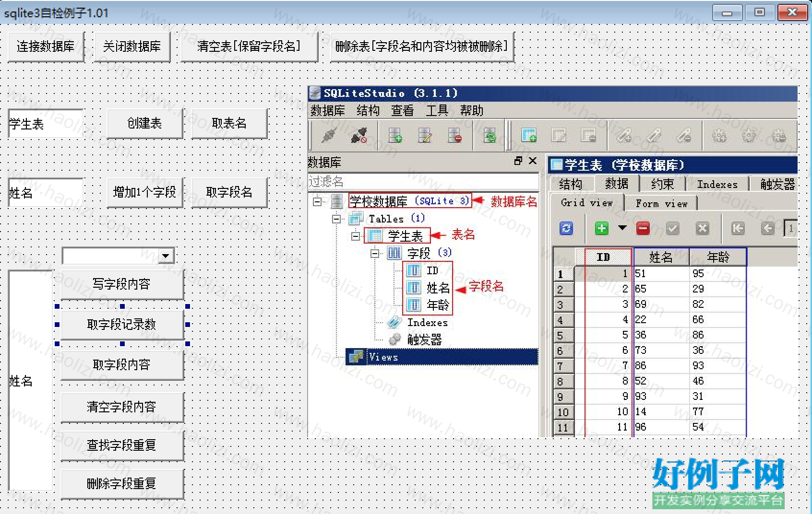Switch to the Grid view tab
Image resolution: width=812 pixels, height=514 pixels.
coord(586,203)
